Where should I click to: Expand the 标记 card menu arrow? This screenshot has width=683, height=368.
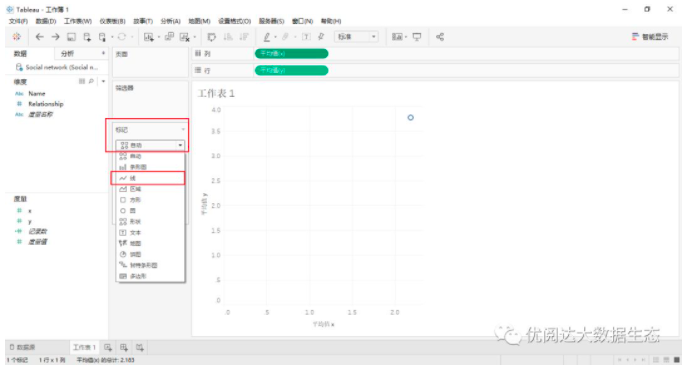coord(183,130)
